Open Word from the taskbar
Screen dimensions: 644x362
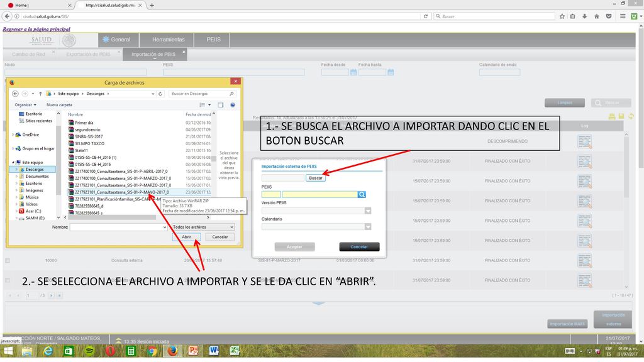(x=214, y=351)
